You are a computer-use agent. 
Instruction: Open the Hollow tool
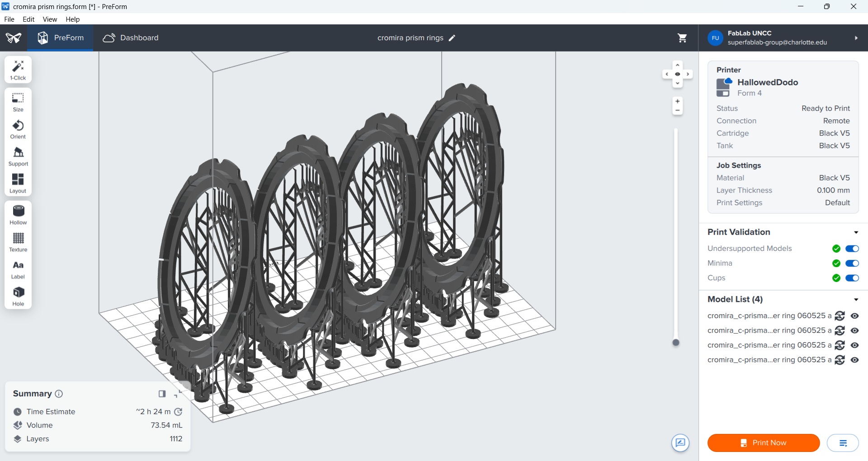18,215
